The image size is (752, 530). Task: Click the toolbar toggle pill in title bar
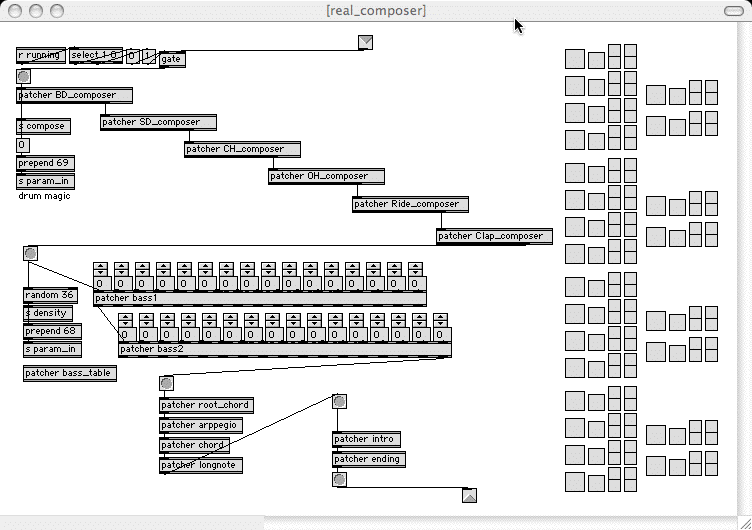point(733,11)
